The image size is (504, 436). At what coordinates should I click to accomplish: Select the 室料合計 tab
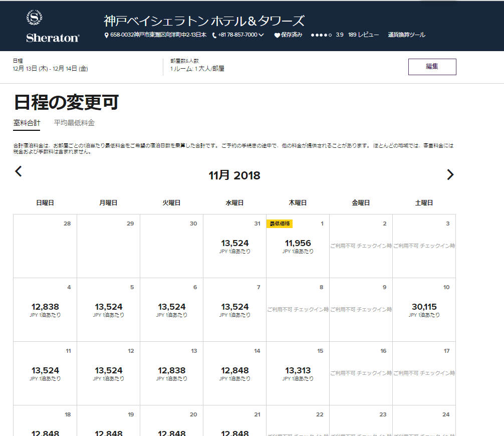coord(27,123)
